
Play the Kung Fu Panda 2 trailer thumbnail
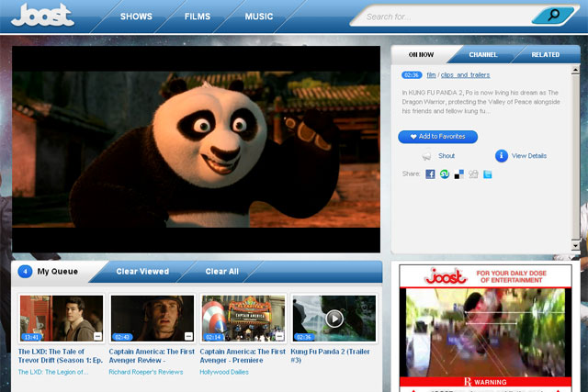(x=334, y=319)
